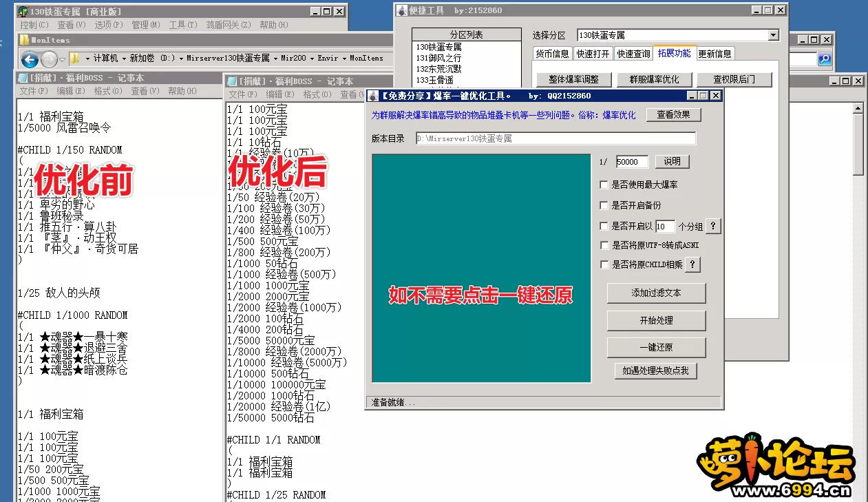Click 添加过滤文本 button
This screenshot has width=868, height=502.
656,293
